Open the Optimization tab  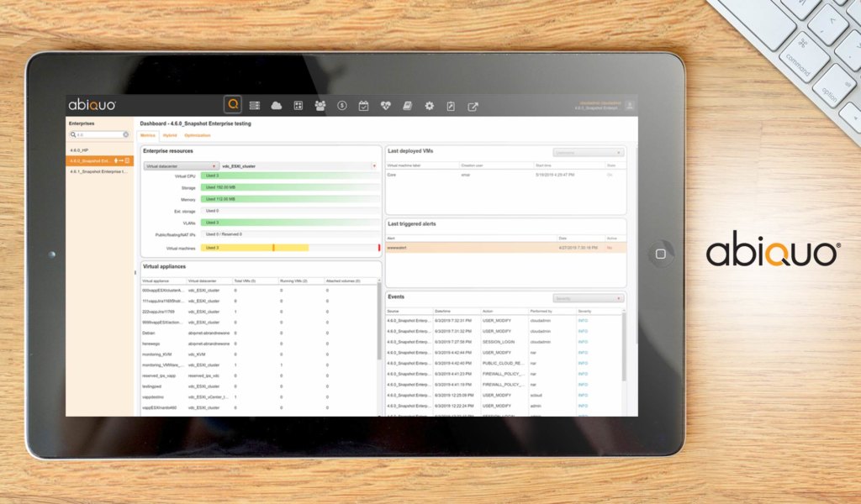click(x=197, y=135)
